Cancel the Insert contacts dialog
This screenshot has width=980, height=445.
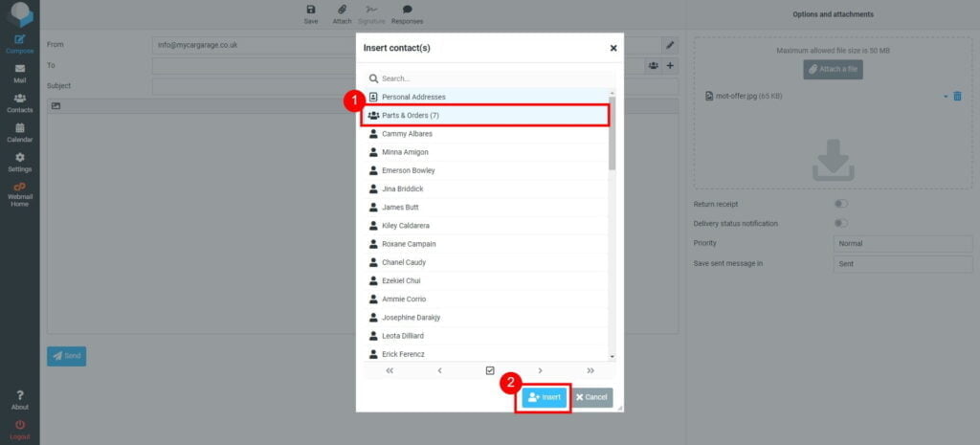point(591,397)
